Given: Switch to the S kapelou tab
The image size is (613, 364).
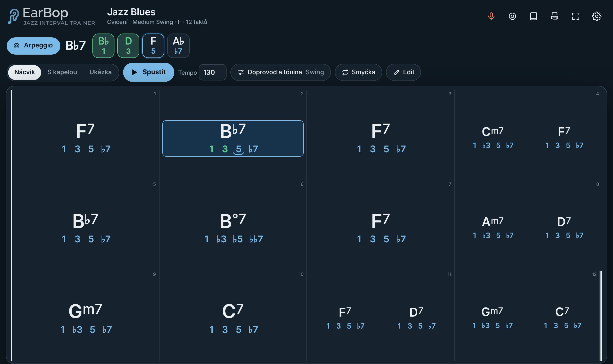Looking at the screenshot, I should [62, 72].
